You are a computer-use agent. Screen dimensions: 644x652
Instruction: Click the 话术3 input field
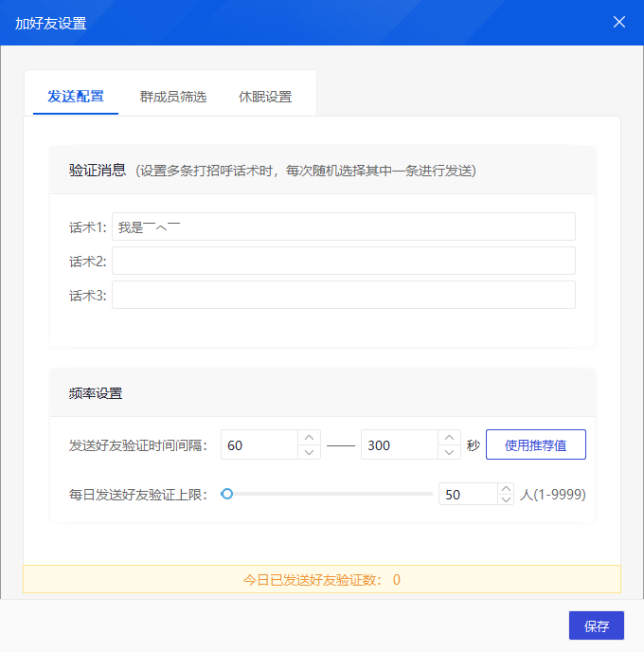[x=343, y=295]
